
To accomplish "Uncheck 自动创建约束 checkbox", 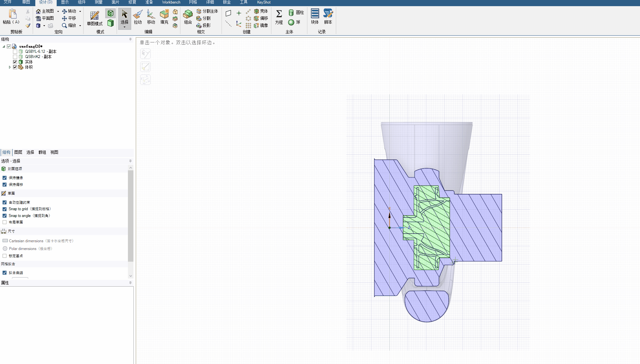I will pyautogui.click(x=5, y=202).
